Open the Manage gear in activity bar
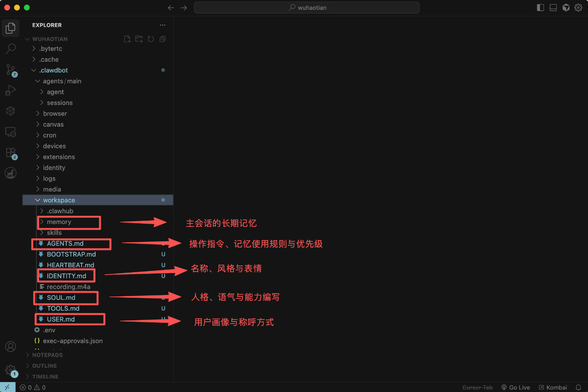 [11, 370]
